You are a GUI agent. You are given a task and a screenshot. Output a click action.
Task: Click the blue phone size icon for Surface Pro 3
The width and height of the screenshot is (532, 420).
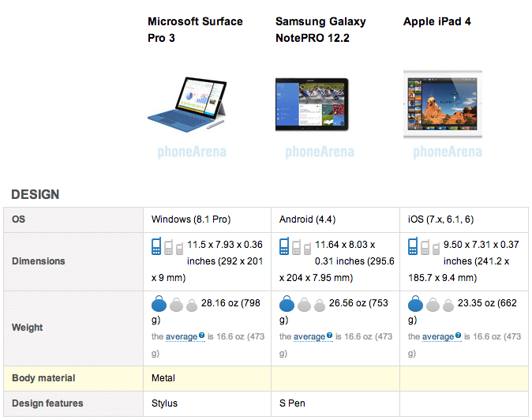pos(156,246)
